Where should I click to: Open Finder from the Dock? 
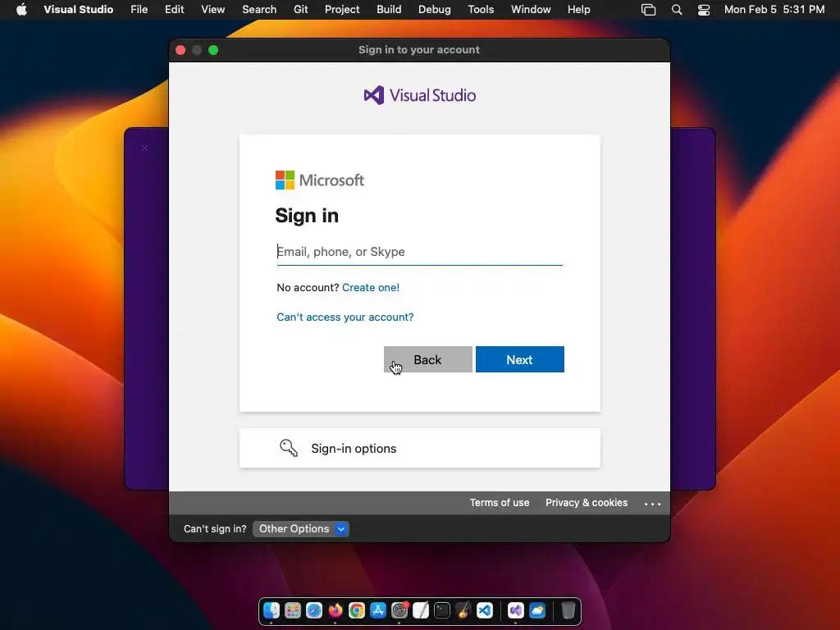click(272, 610)
